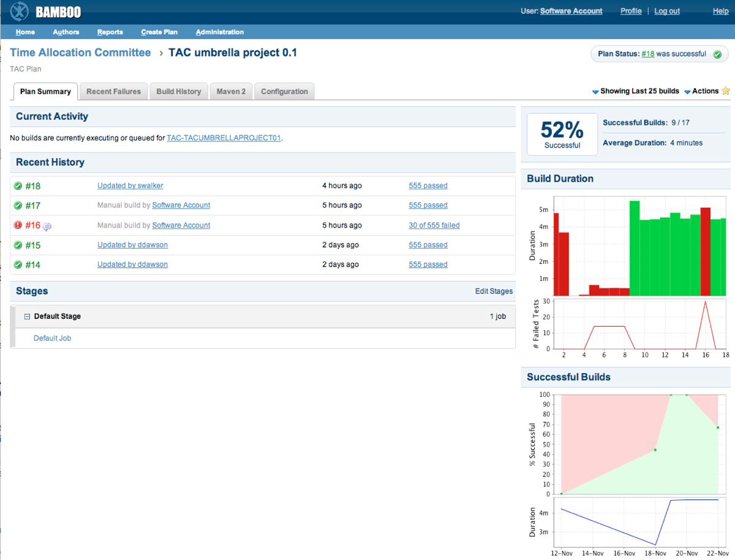
Task: Switch to the Plan Summary tab
Action: [x=45, y=92]
